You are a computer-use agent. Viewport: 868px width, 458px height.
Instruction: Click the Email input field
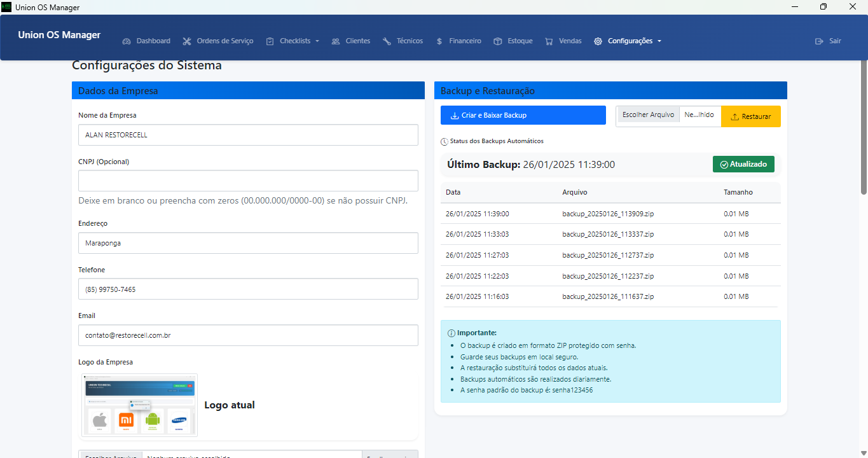[x=248, y=335]
